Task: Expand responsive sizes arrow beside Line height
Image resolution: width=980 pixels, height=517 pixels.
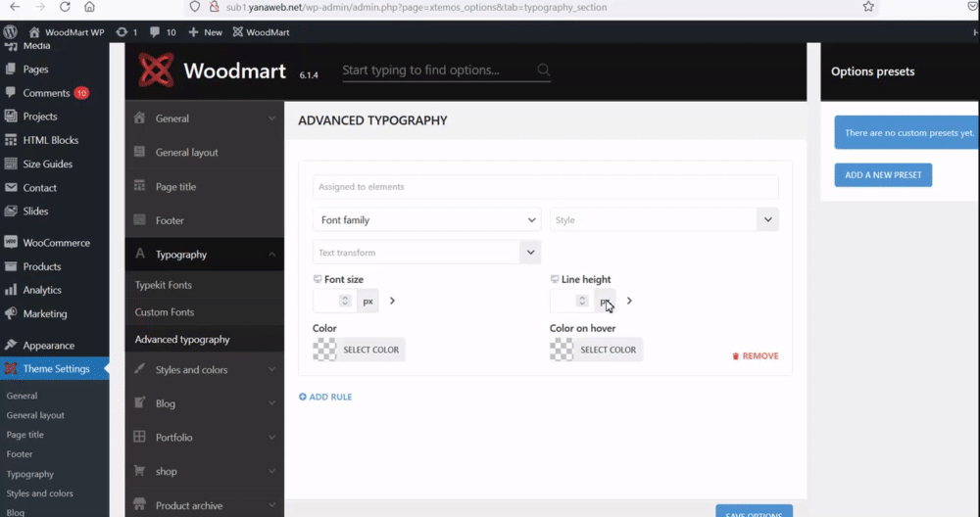Action: point(629,301)
